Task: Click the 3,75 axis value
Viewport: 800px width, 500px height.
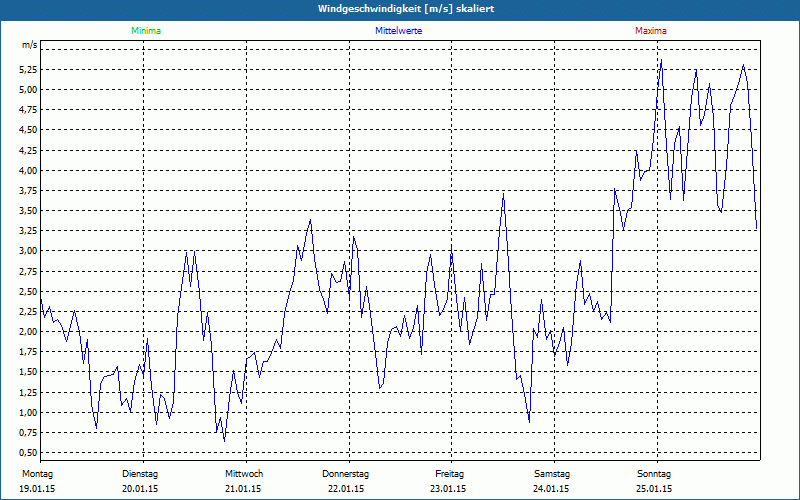Action: coord(29,190)
